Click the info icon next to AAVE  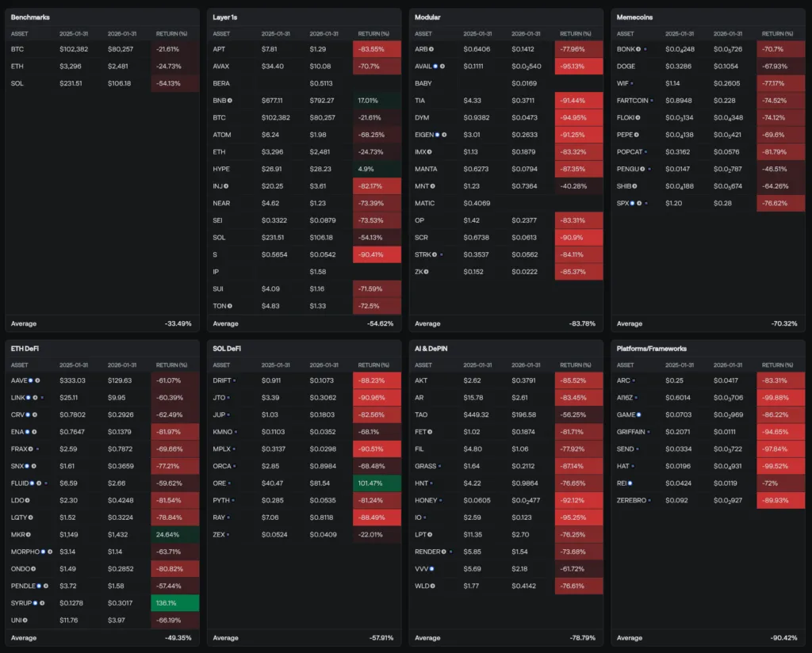[38, 380]
